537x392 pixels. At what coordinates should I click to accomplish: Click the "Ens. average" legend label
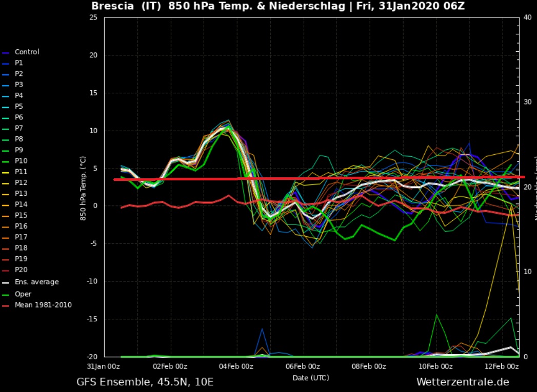point(36,282)
